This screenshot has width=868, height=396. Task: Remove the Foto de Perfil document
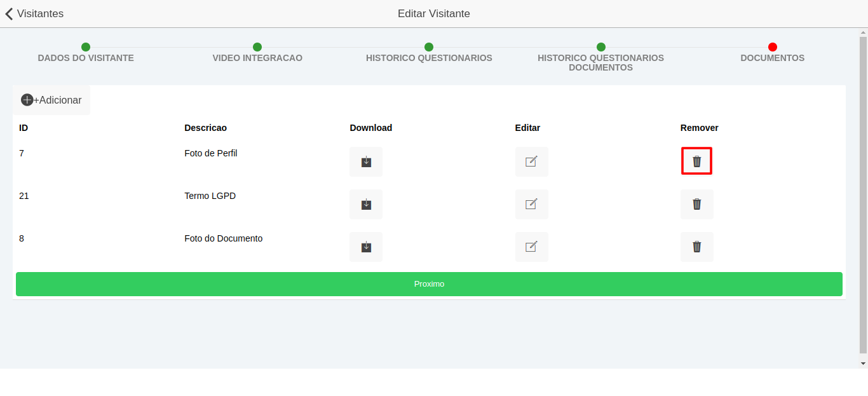click(696, 161)
